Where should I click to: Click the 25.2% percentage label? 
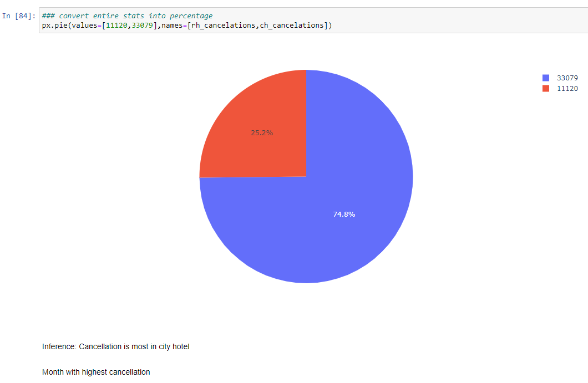click(x=262, y=132)
